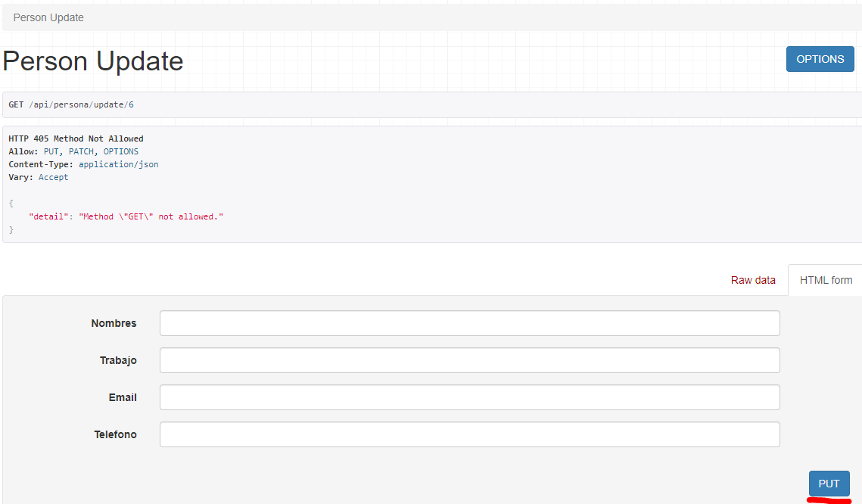
Task: Click the large Person Update page heading
Action: pyautogui.click(x=93, y=61)
